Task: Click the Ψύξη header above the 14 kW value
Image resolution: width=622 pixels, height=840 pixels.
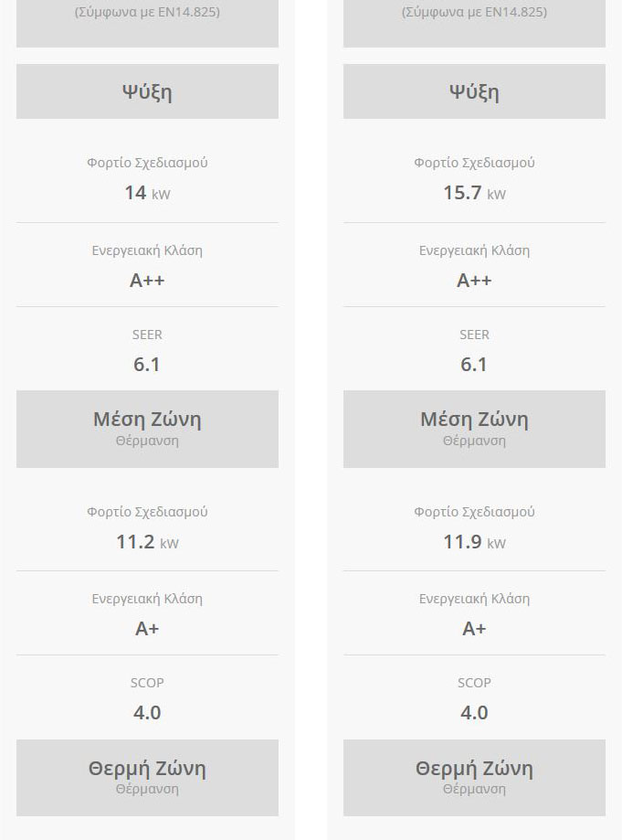Action: (147, 91)
